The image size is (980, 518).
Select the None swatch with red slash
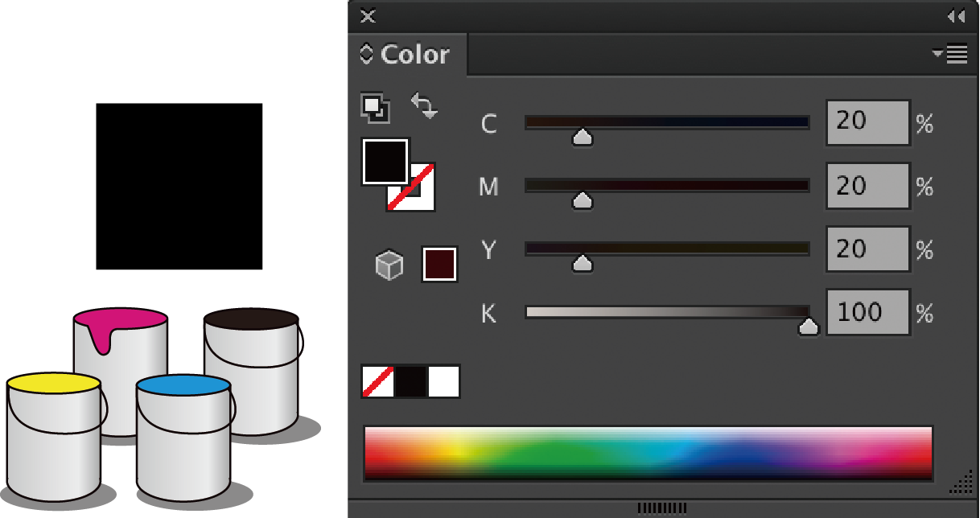point(378,382)
